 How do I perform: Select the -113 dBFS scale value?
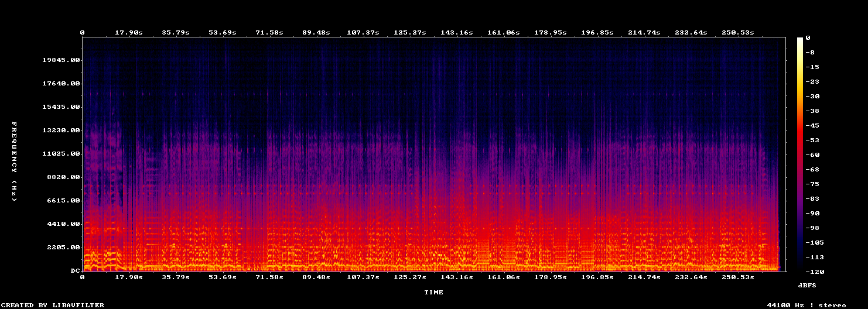click(815, 257)
